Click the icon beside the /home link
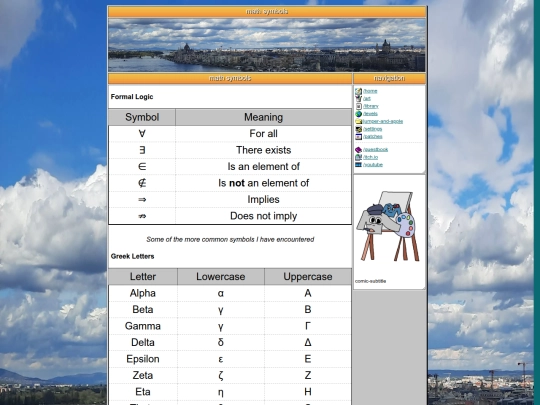Viewport: 540px width, 405px height. point(359,91)
